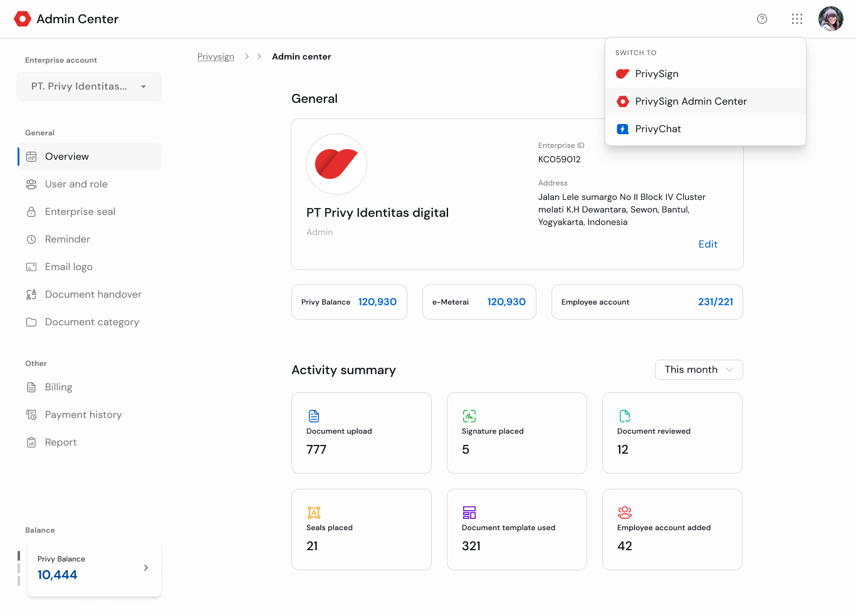
Task: Click the Overview calendar icon in sidebar
Action: point(31,157)
